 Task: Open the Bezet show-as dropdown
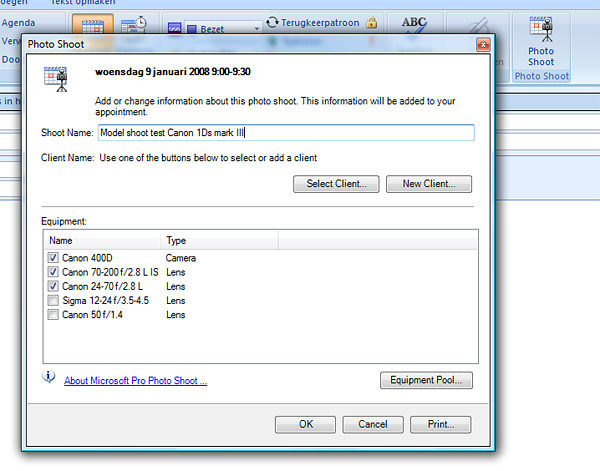(x=257, y=29)
